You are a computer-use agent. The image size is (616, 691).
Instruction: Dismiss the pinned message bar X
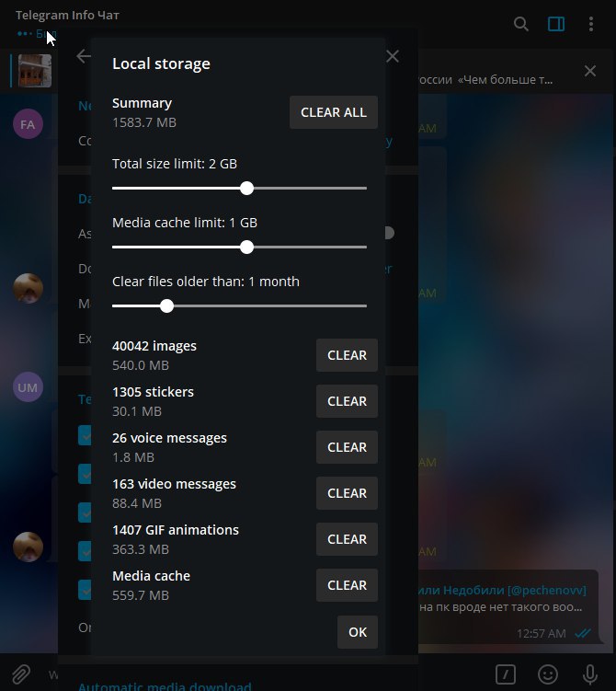pos(590,71)
